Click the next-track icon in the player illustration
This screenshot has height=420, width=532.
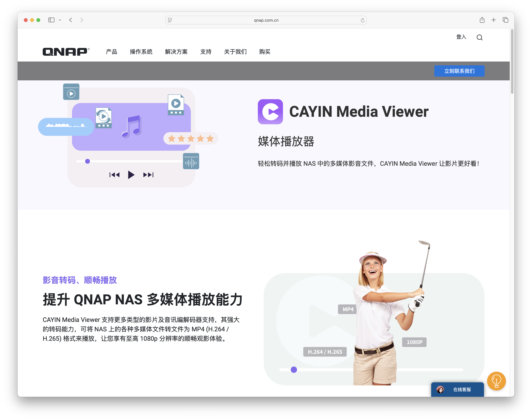point(148,175)
